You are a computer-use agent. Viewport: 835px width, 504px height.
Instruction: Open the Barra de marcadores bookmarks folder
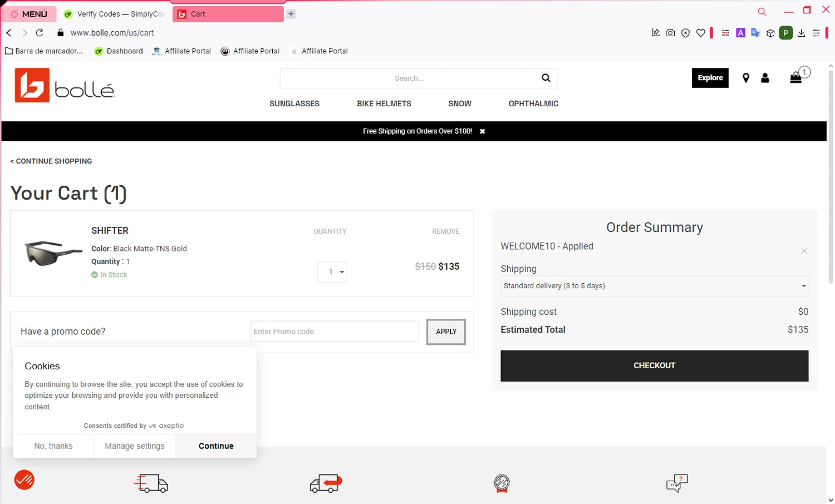[44, 51]
